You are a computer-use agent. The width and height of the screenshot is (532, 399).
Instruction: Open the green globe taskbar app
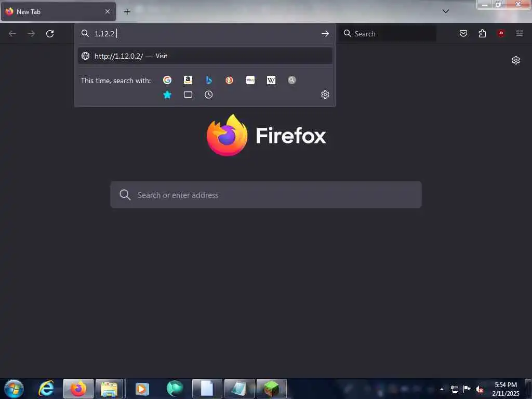(175, 389)
